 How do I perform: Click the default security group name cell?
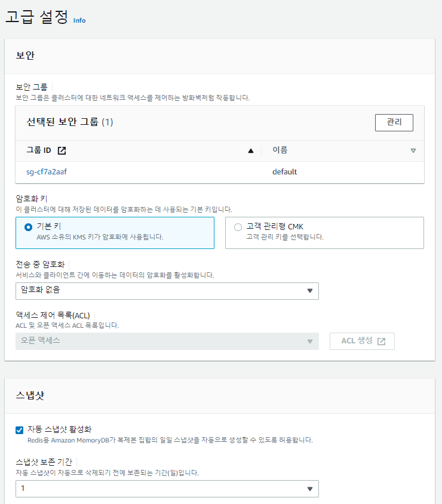285,172
